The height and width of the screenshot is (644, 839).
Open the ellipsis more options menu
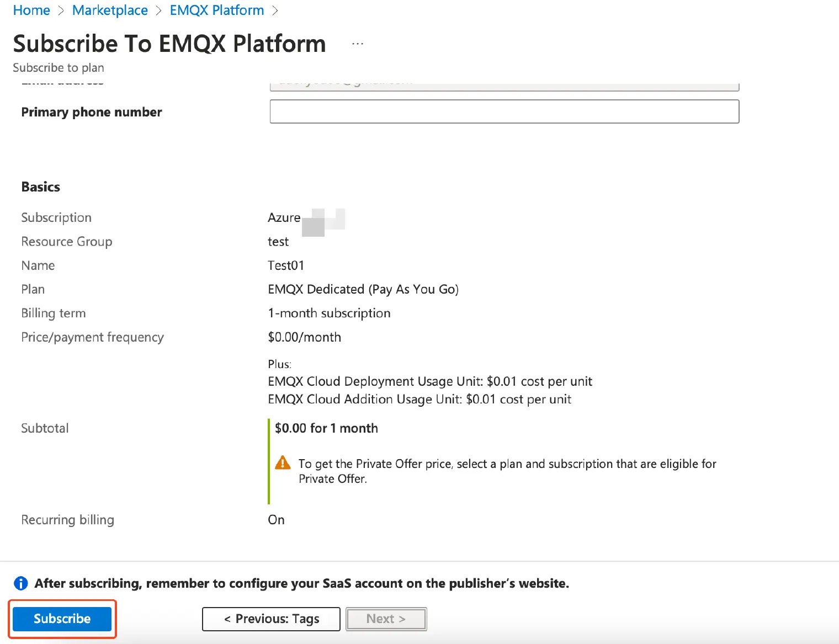coord(358,44)
